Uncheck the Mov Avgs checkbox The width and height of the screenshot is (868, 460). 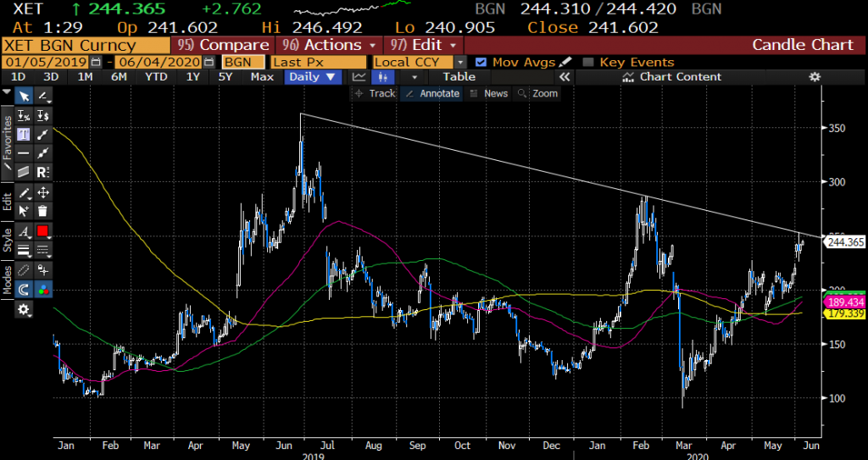point(481,62)
